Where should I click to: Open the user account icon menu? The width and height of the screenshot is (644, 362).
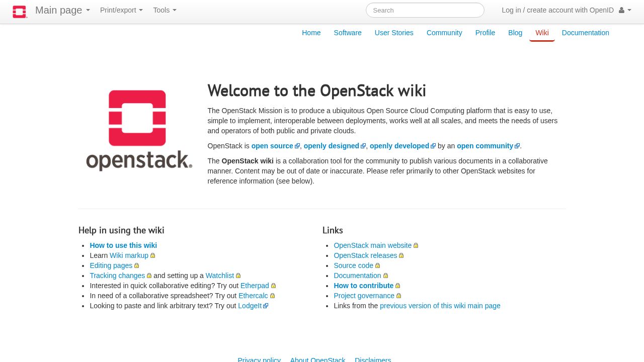click(625, 10)
